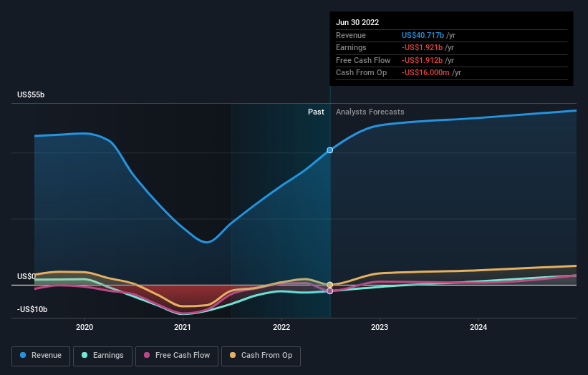The image size is (588, 375).
Task: Click the pink Free Cash Flow legend dot
Action: coord(147,355)
